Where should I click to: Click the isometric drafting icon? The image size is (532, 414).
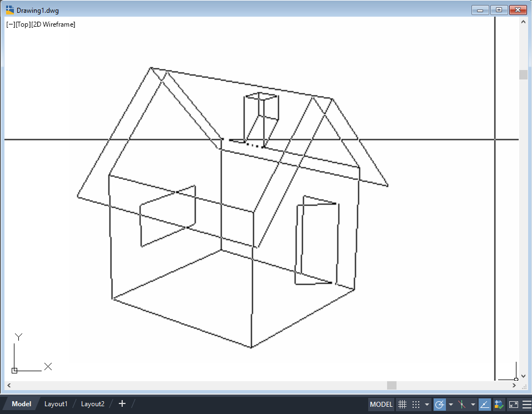[462, 404]
